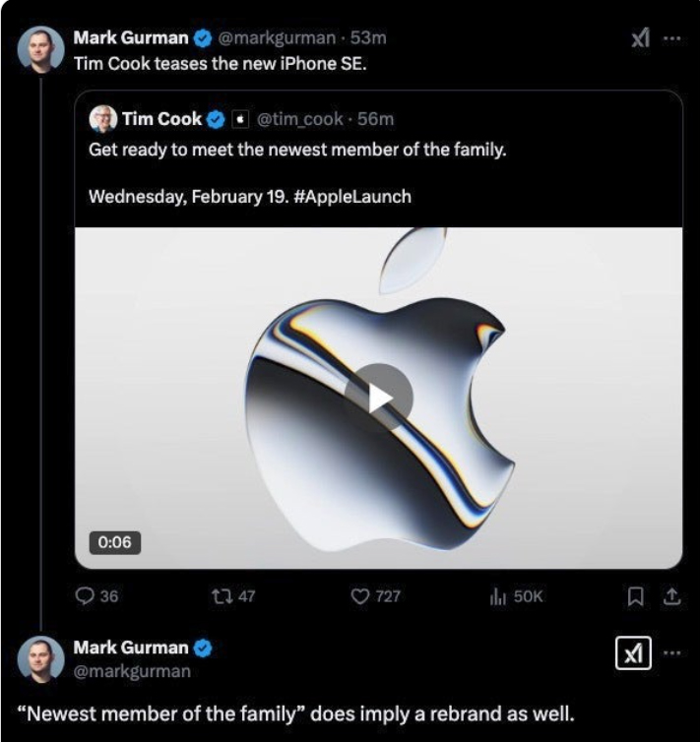Click the boxed Grok icon on reply
The height and width of the screenshot is (742, 700).
point(634,655)
